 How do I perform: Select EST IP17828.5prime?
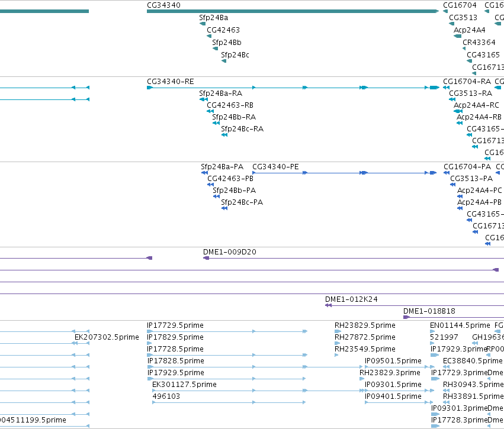pos(255,367)
